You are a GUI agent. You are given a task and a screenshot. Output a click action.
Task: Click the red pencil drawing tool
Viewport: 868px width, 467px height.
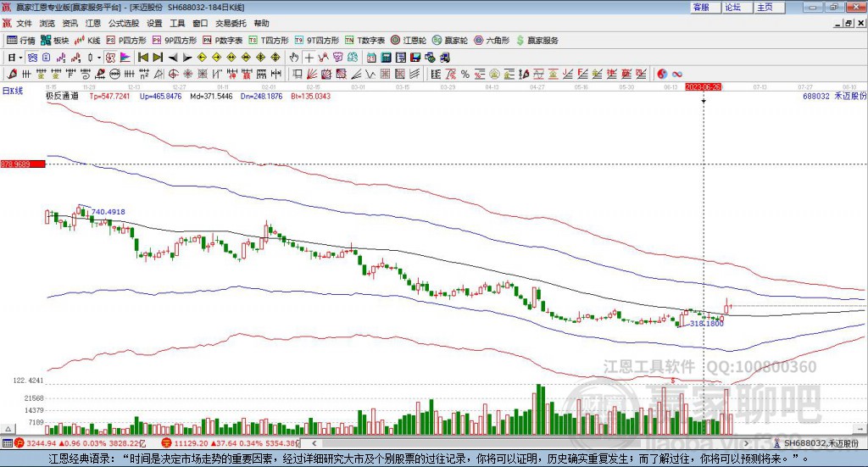pos(12,74)
